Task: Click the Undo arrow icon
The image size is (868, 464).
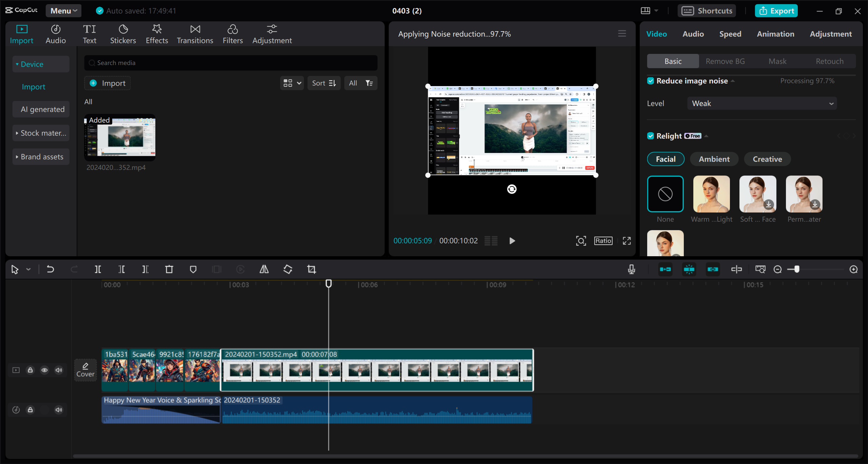Action: point(50,269)
